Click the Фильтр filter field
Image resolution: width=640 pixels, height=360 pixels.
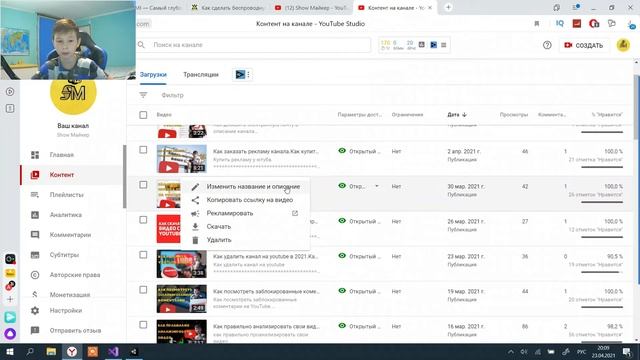coord(172,95)
